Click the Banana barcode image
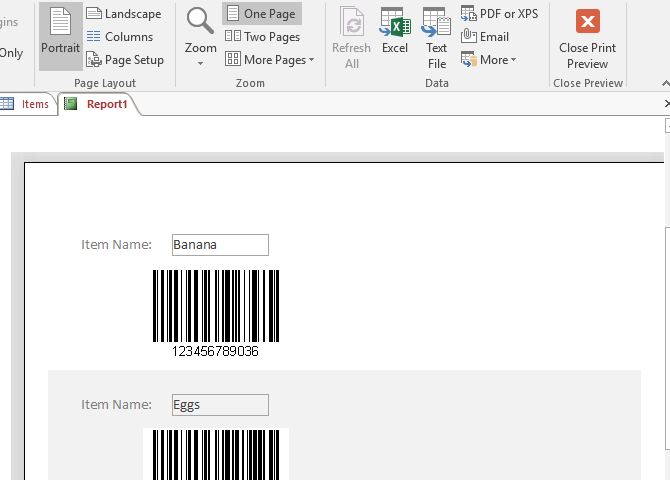The image size is (670, 480). [216, 306]
